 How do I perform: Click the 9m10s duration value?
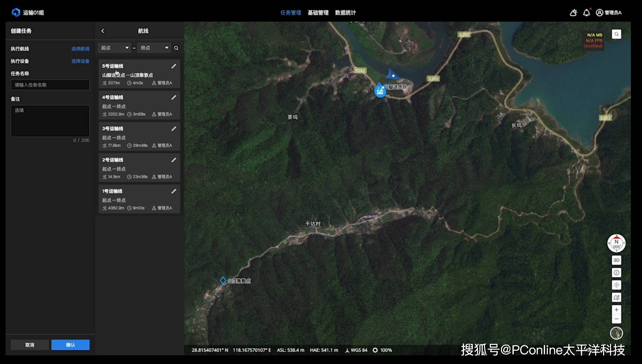[x=139, y=208]
